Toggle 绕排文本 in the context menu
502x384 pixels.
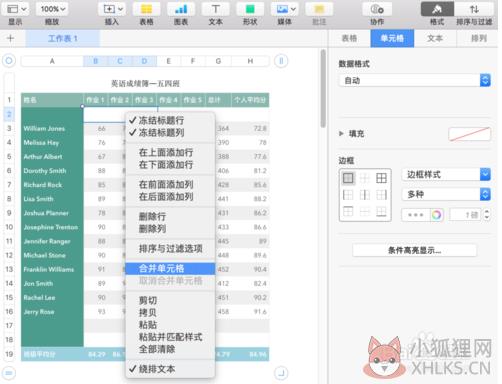click(x=170, y=369)
